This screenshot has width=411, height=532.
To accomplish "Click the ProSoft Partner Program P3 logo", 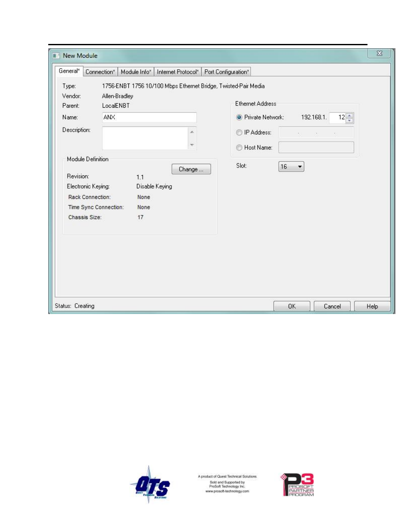I will 298,485.
